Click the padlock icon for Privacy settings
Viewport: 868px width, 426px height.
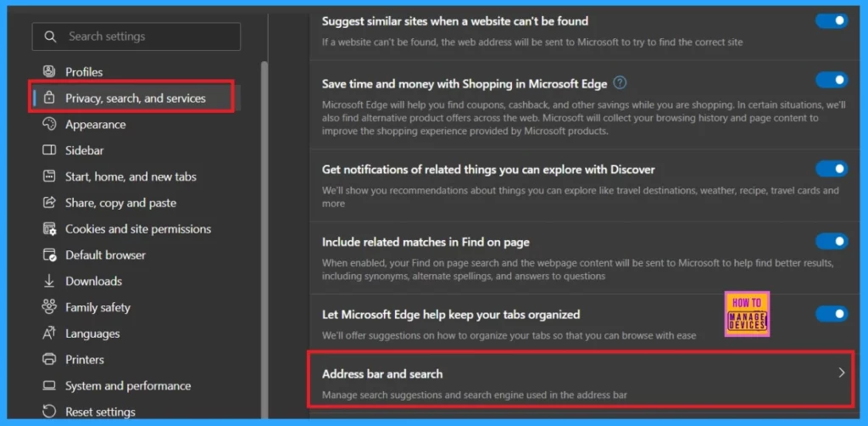pos(49,98)
